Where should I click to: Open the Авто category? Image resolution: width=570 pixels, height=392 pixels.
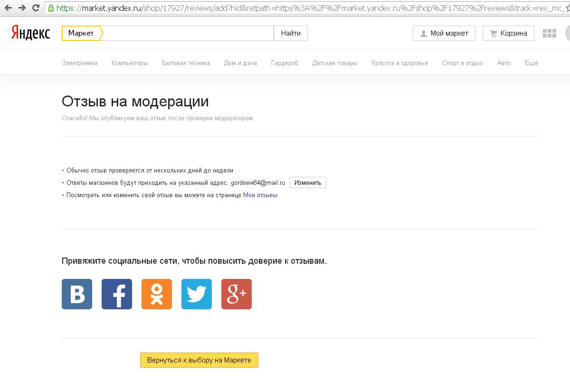pyautogui.click(x=504, y=63)
